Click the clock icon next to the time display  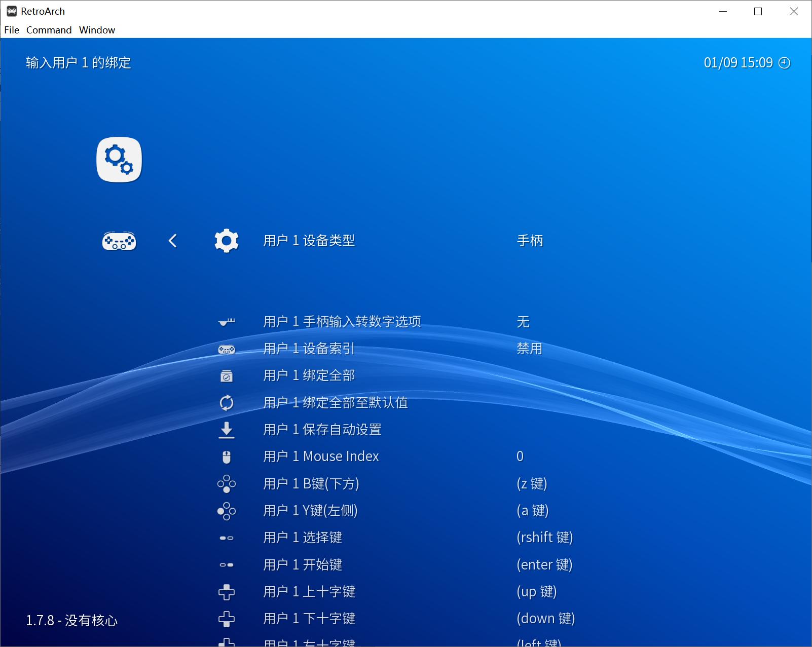[784, 62]
